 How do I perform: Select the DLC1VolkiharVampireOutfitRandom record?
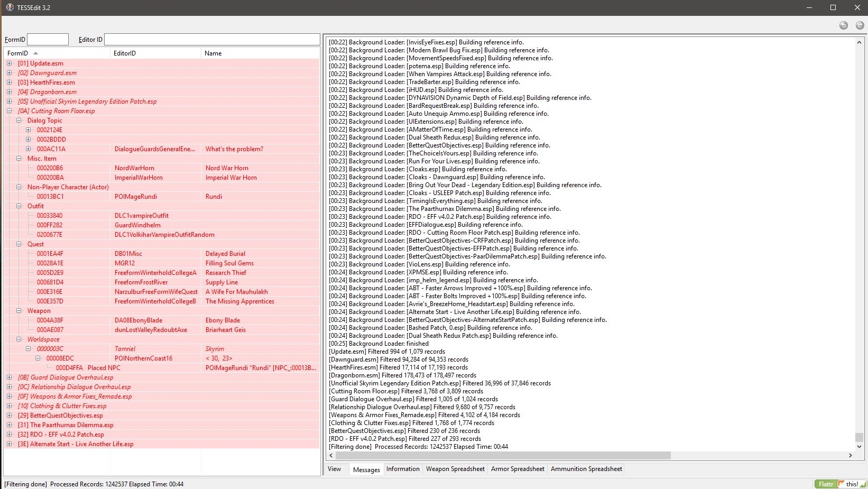point(161,235)
